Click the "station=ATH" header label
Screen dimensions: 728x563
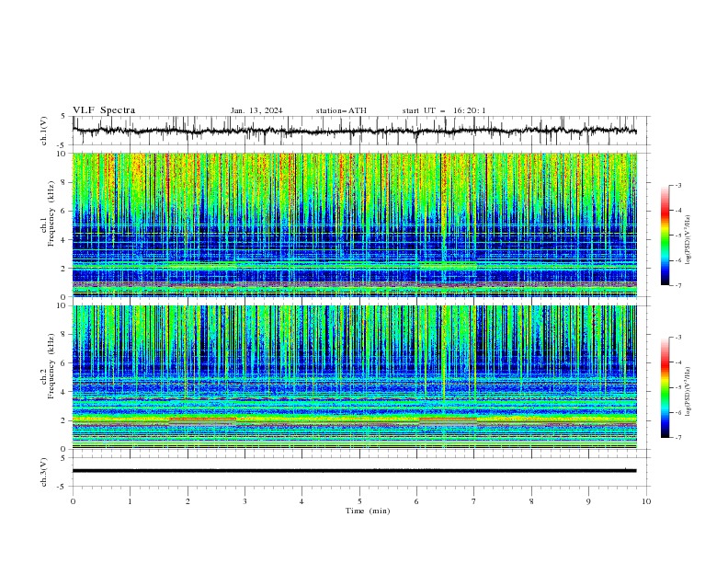tap(341, 110)
